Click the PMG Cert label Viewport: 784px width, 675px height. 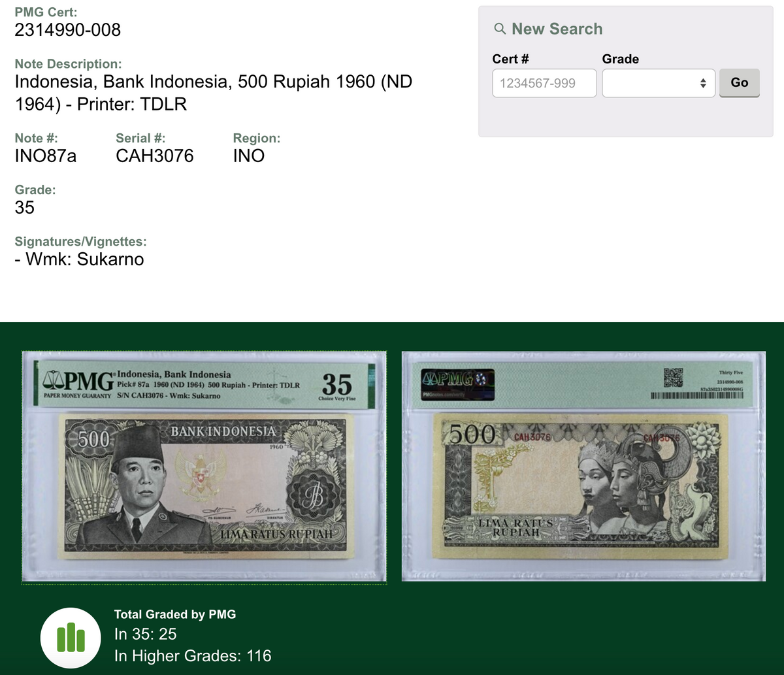(x=46, y=12)
